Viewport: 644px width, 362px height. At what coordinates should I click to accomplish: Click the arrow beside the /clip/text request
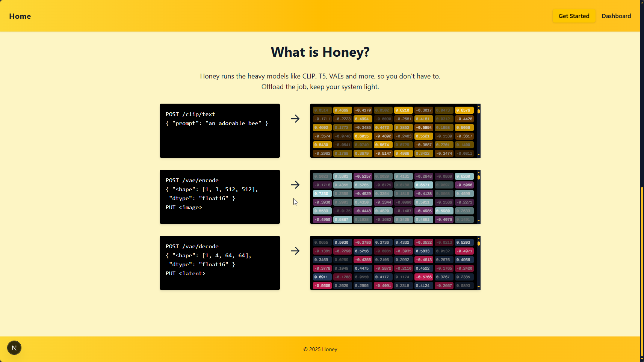295,119
